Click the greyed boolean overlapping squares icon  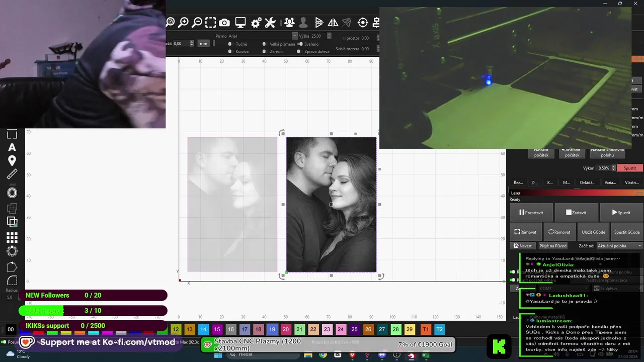pyautogui.click(x=12, y=208)
